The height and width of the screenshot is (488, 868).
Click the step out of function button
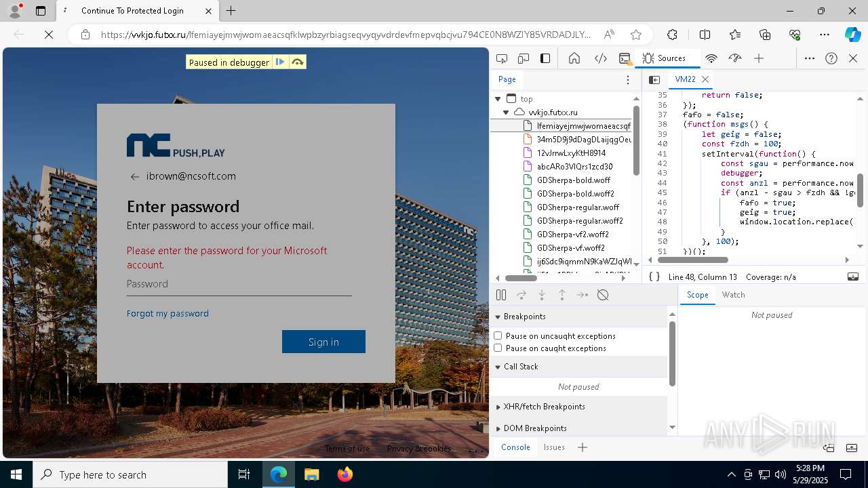coord(562,295)
